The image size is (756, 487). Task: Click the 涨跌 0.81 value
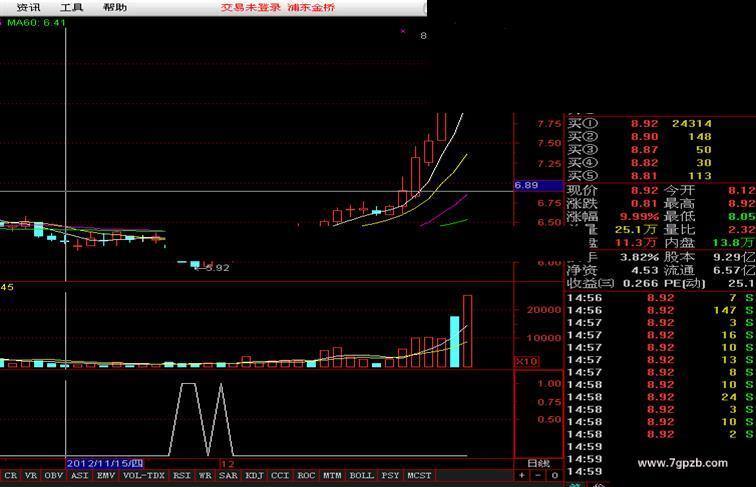[x=645, y=203]
